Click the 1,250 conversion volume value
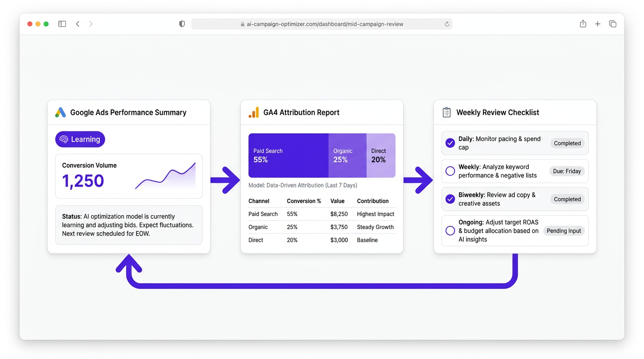The image size is (644, 359). (x=83, y=181)
